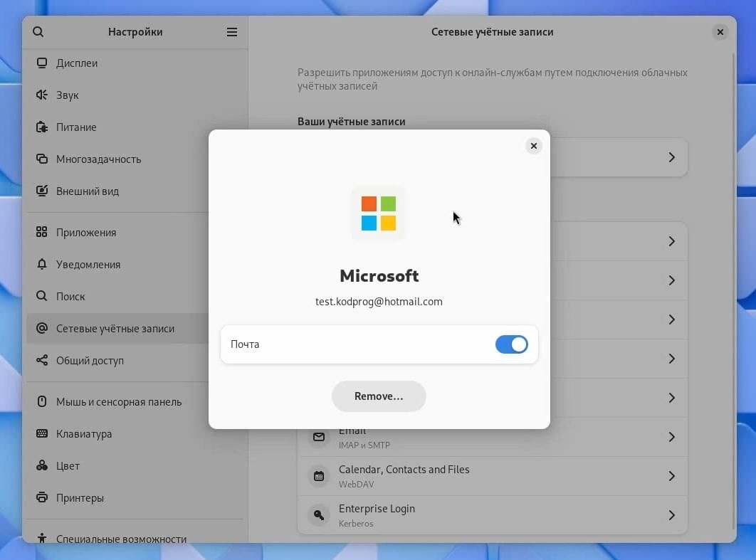This screenshot has width=756, height=560.
Task: Select the Внешний вид appearance icon
Action: point(42,191)
